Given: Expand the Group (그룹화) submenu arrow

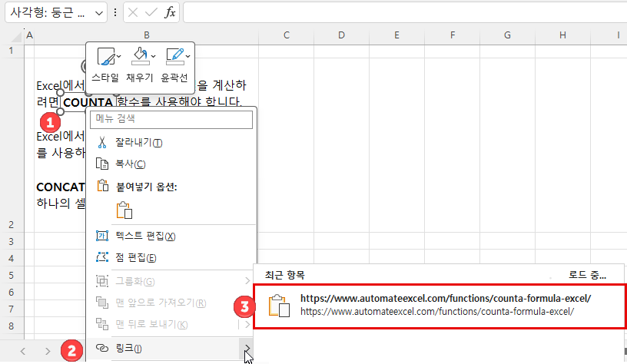Looking at the screenshot, I should pyautogui.click(x=247, y=281).
